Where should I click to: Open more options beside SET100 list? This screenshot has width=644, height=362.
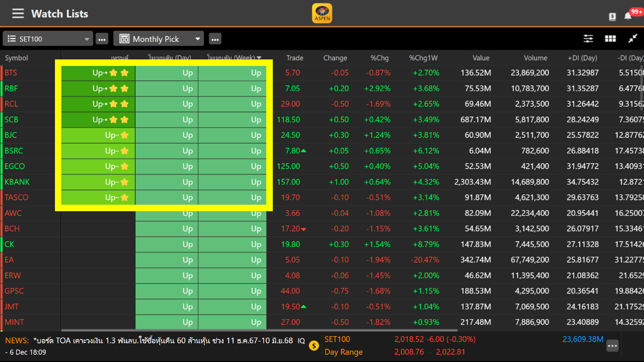point(102,39)
